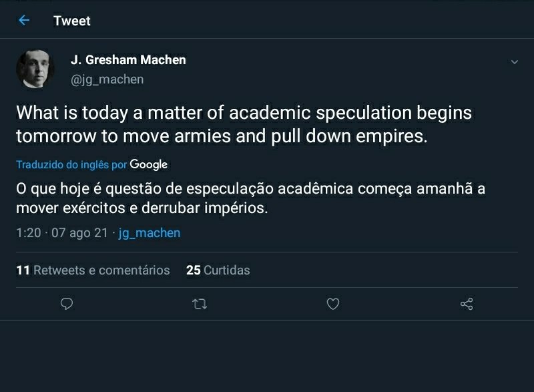Click the reply speech bubble icon

67,305
